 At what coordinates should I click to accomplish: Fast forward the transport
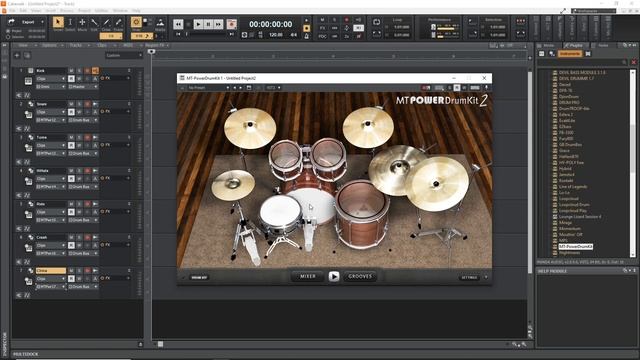click(x=218, y=24)
